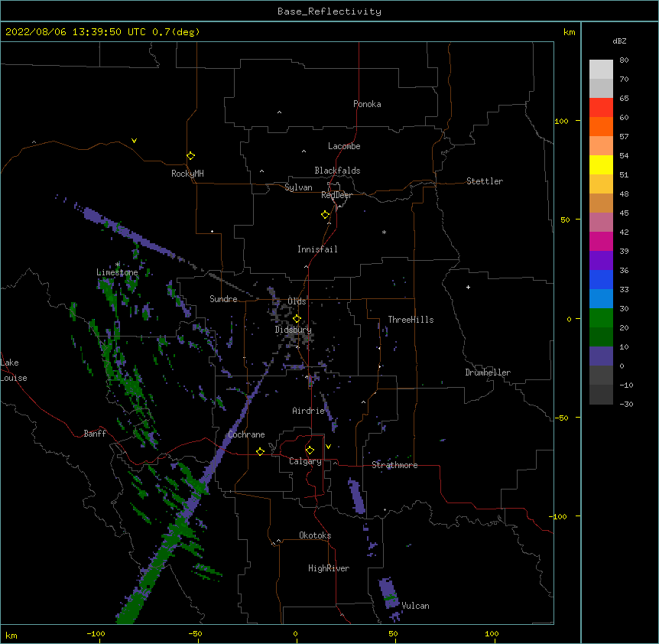Viewport: 659px width, 644px height.
Task: Click the yellow V marker northwest of RockyMH
Action: click(134, 141)
